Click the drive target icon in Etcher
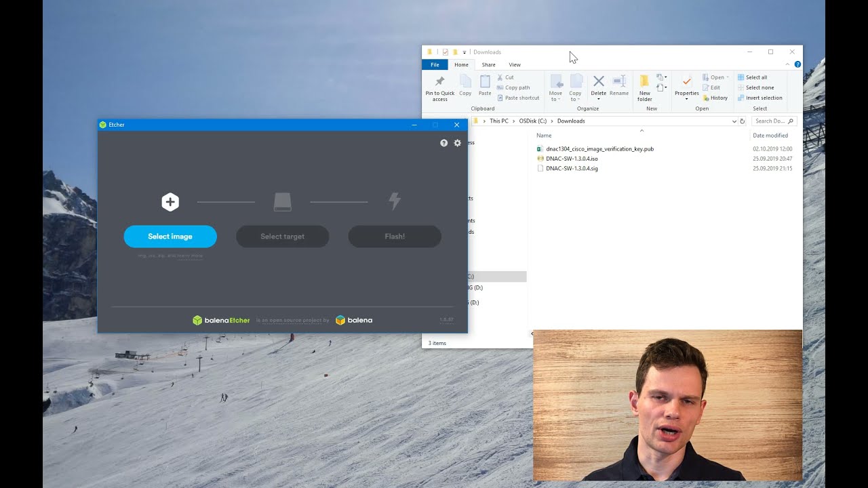Image resolution: width=868 pixels, height=488 pixels. point(283,202)
